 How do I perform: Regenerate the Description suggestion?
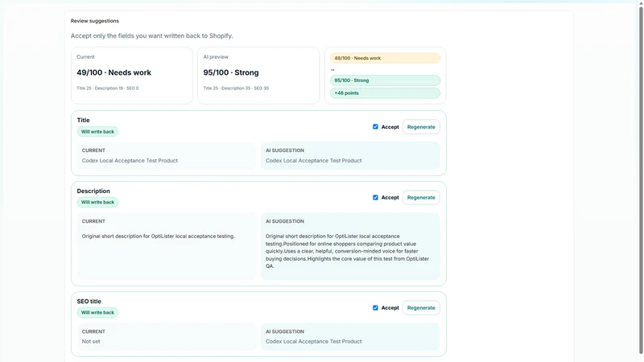[421, 197]
